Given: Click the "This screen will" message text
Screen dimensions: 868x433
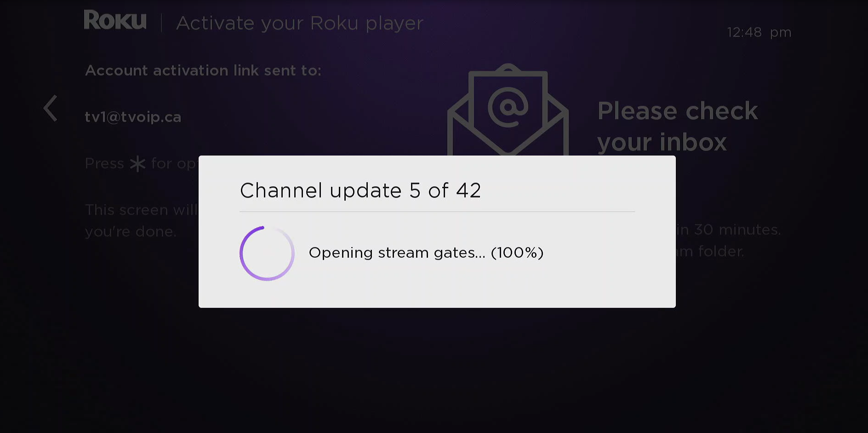Looking at the screenshot, I should tap(141, 210).
